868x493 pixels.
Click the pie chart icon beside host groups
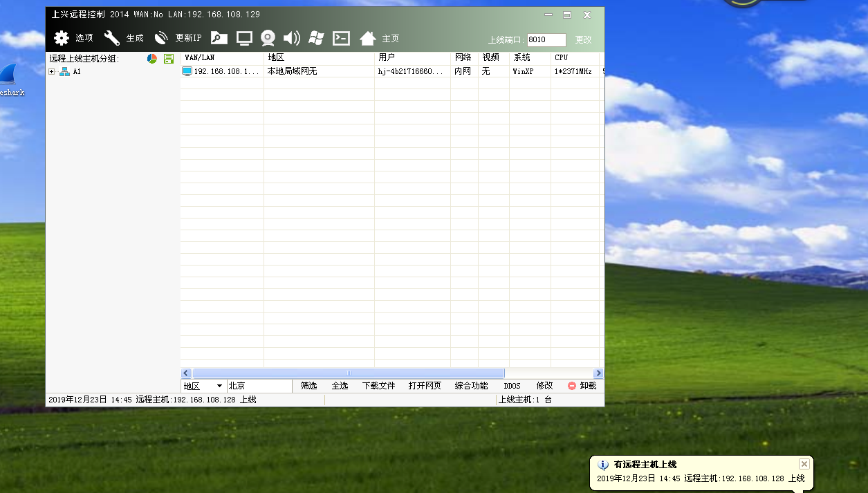[x=152, y=59]
